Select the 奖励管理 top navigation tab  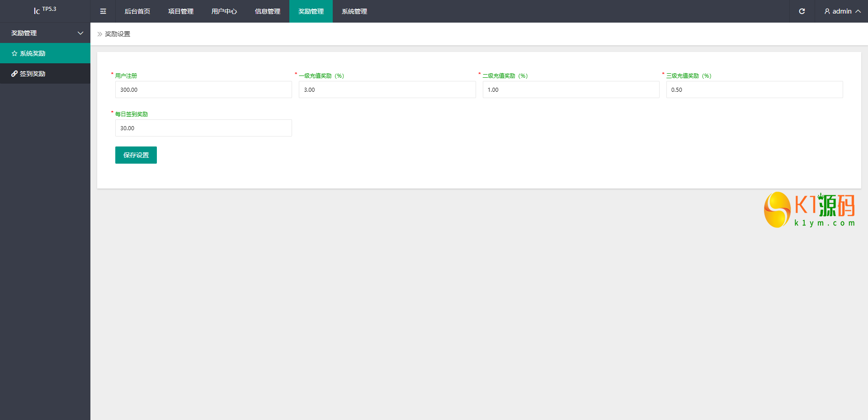(x=311, y=11)
